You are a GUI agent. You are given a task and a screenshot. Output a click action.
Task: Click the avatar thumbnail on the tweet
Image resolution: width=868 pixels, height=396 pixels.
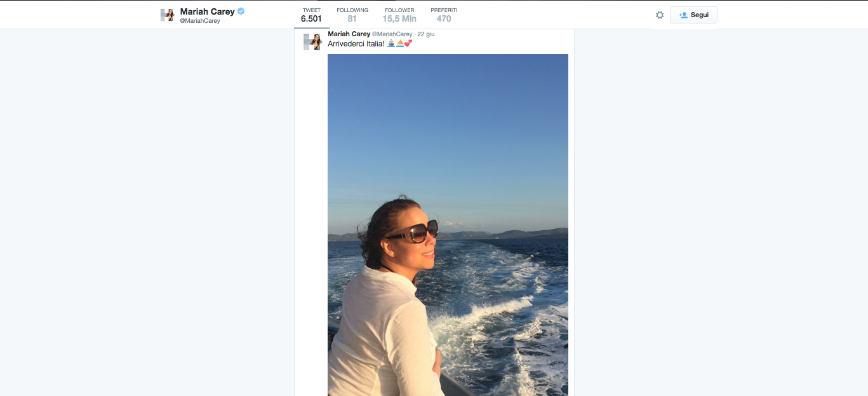coord(312,41)
